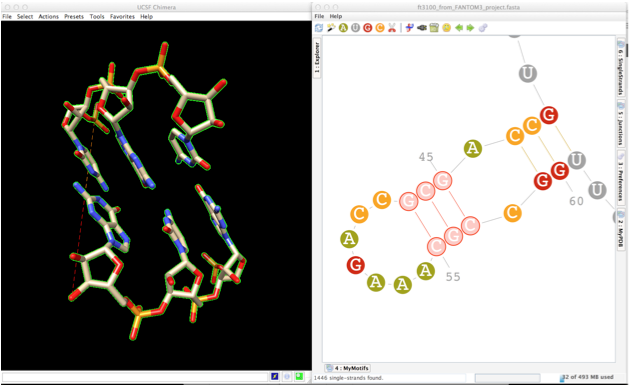The image size is (630, 386).
Task: Click the gray U nucleotide toolbar button
Action: coord(355,28)
